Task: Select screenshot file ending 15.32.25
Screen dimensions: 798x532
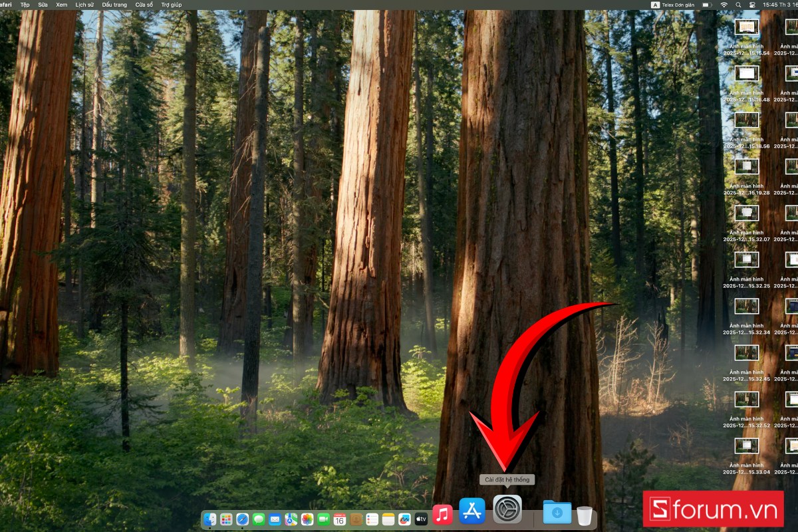Action: pos(747,270)
